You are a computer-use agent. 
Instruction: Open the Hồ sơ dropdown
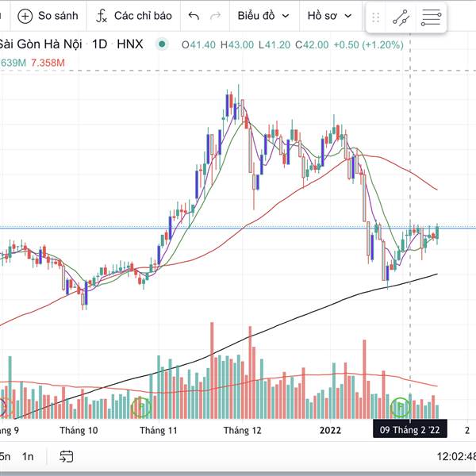tap(330, 16)
